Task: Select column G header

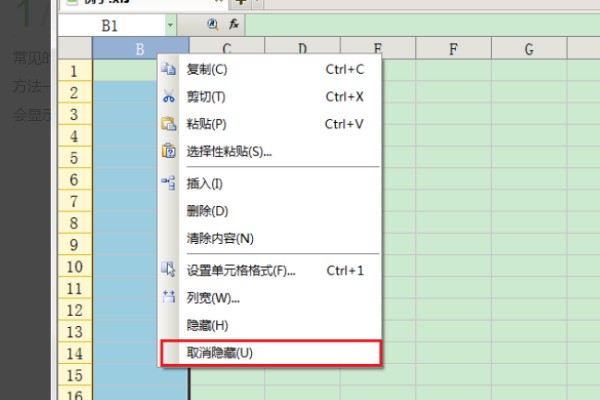Action: pyautogui.click(x=529, y=49)
